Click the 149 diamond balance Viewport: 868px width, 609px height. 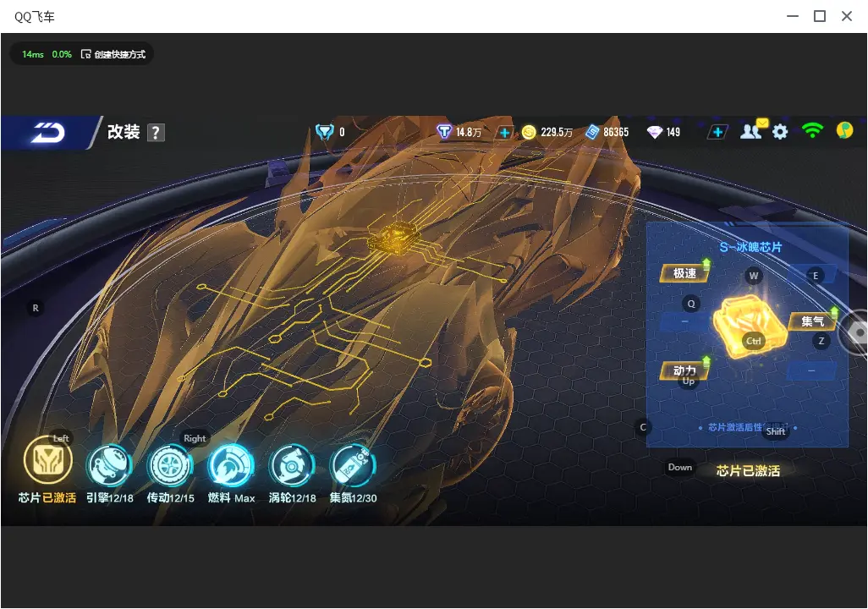click(x=673, y=132)
